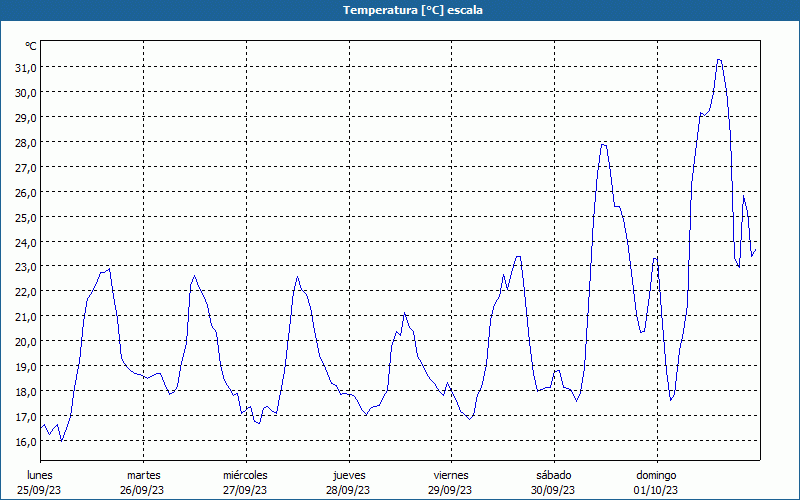Click the 17,0 y-axis label
Image resolution: width=800 pixels, height=500 pixels.
coord(26,417)
